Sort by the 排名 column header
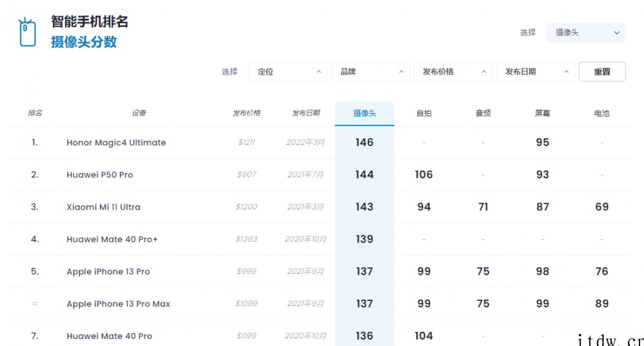This screenshot has width=644, height=346. tap(35, 113)
